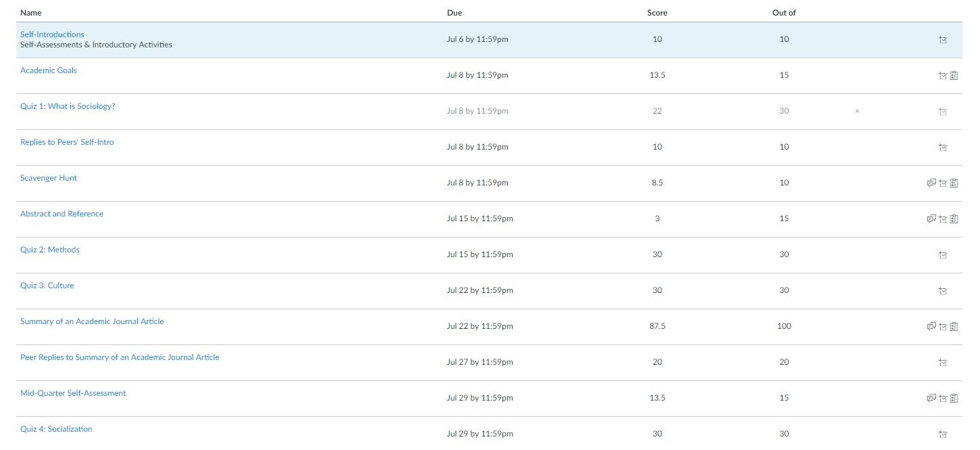Show rubric for Scavenger Hunt assignment
The height and width of the screenshot is (450, 980).
tap(954, 183)
